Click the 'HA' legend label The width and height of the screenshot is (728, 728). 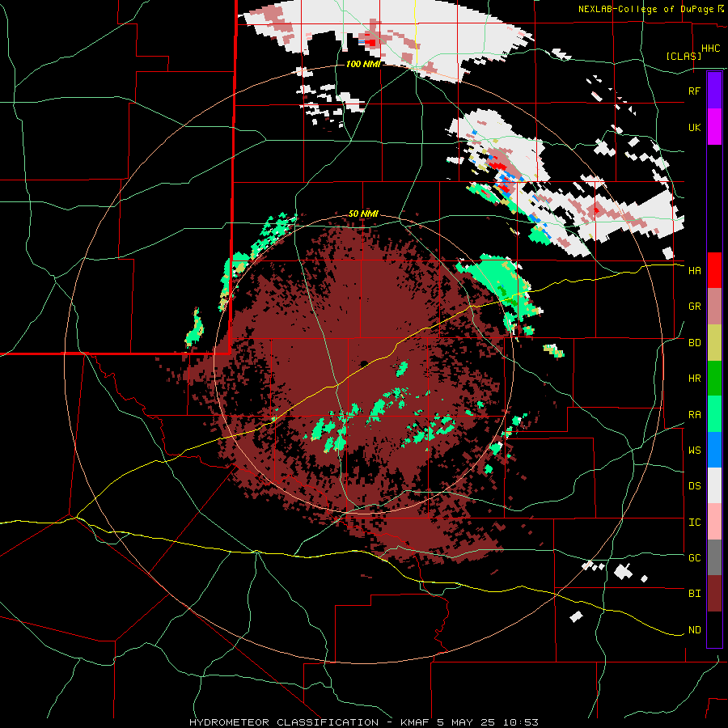694,271
